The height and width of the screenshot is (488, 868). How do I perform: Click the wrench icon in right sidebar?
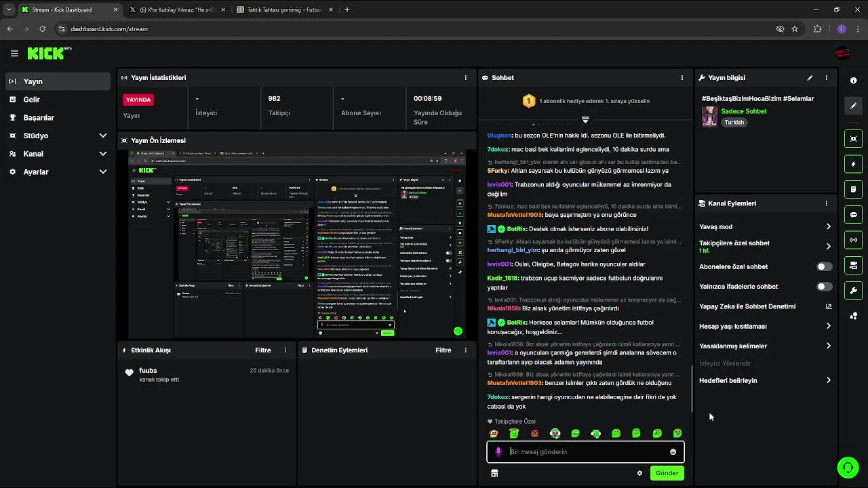point(853,291)
